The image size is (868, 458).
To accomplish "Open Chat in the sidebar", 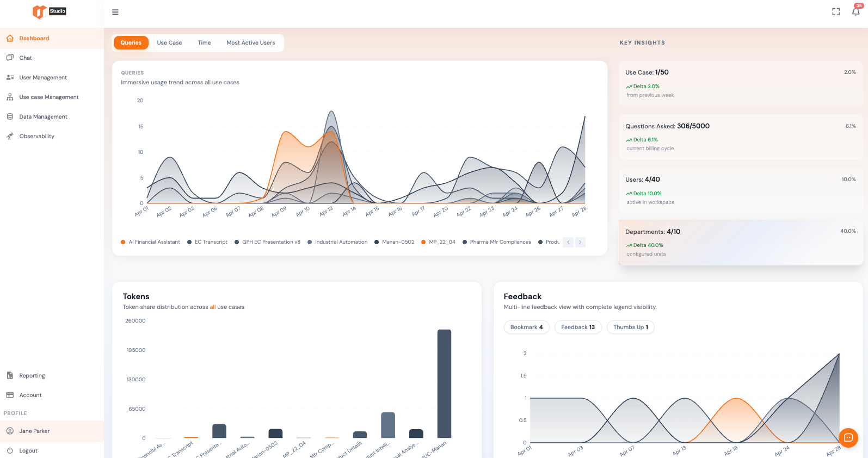I will coord(52,58).
